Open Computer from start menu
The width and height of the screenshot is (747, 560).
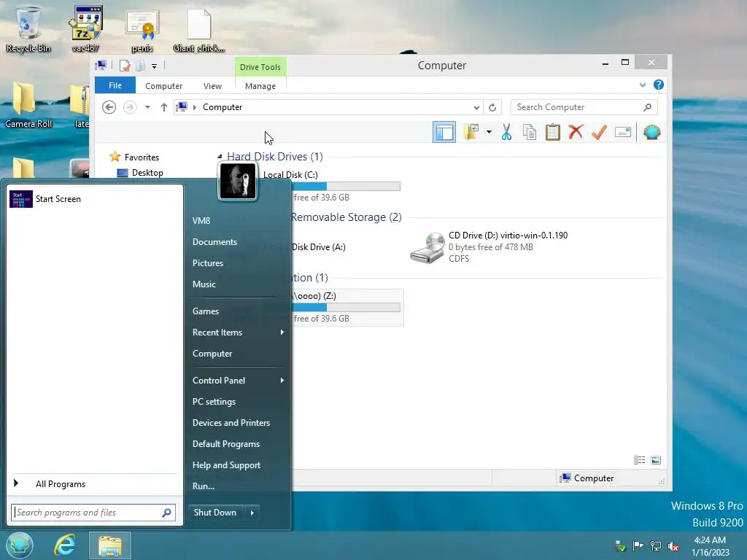pos(212,354)
